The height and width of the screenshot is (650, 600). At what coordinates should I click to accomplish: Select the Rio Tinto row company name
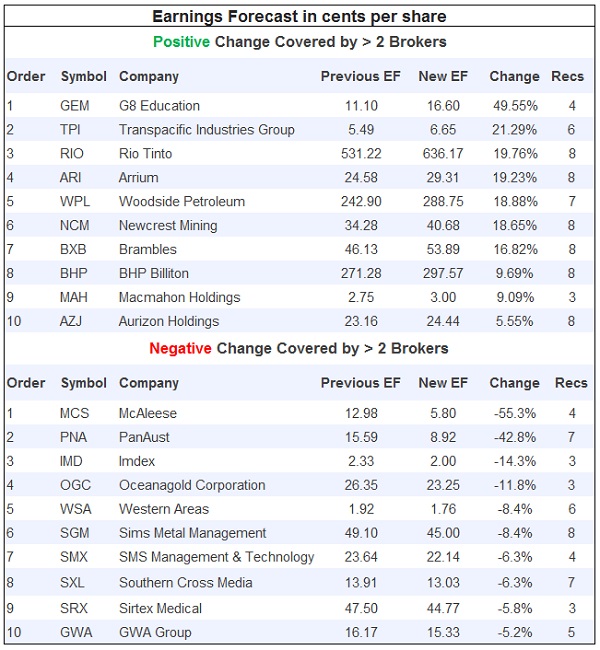coord(145,153)
